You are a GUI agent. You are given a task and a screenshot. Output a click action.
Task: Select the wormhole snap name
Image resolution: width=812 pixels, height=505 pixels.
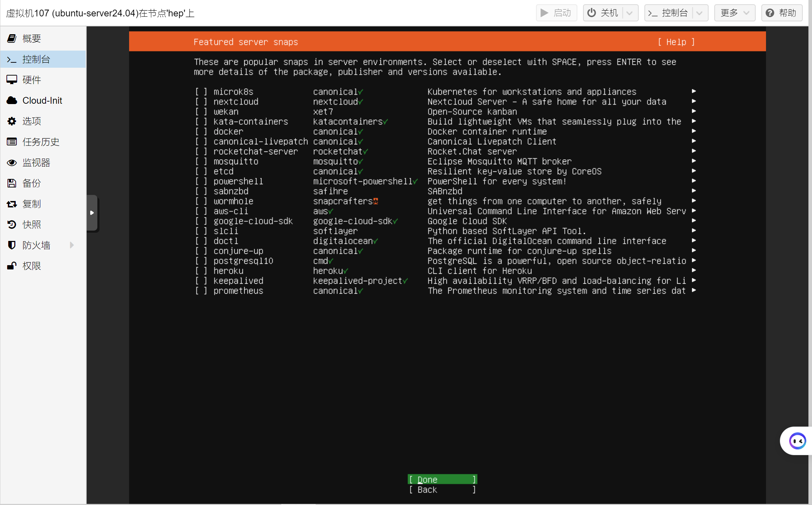(234, 201)
